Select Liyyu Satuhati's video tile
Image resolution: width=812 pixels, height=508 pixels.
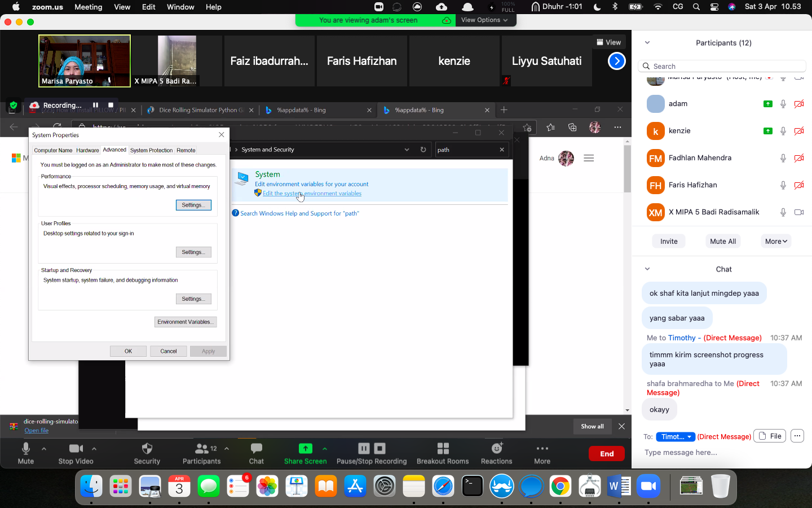546,61
